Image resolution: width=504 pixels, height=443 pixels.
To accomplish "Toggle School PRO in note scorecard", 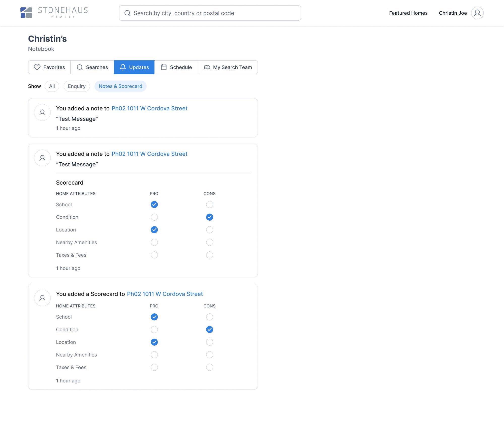I will 154,204.
